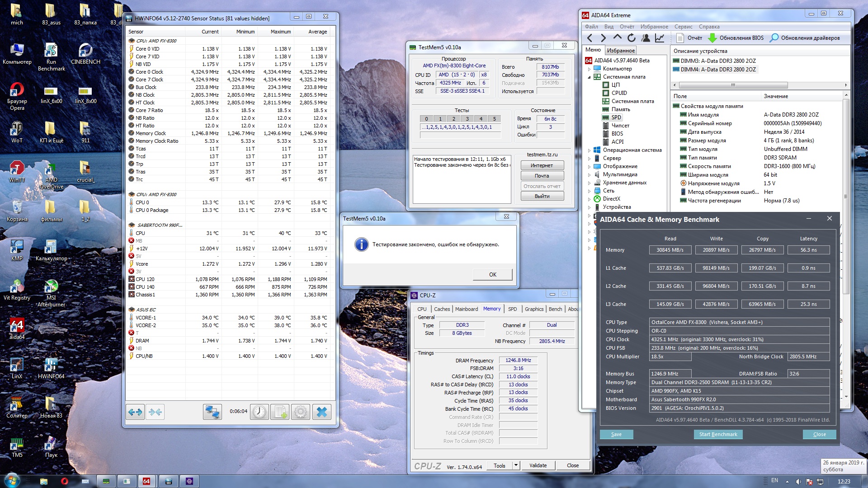This screenshot has height=488, width=868.
Task: Switch to the SPD tab in CPU-Z
Action: 512,309
